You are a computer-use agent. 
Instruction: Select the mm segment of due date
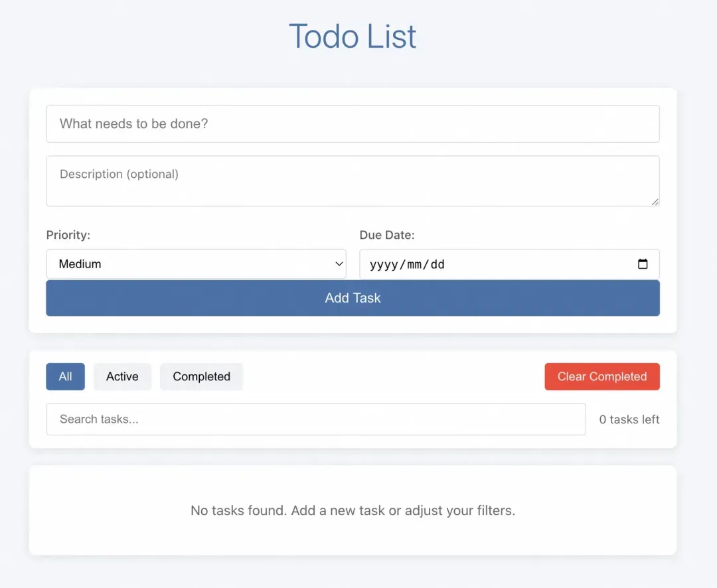414,264
